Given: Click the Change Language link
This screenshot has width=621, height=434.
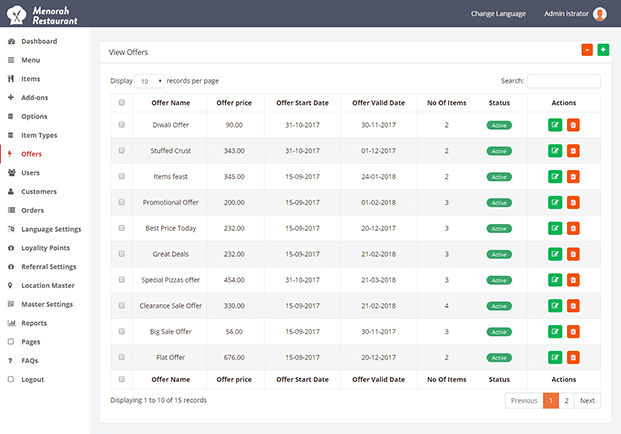Looking at the screenshot, I should point(498,14).
